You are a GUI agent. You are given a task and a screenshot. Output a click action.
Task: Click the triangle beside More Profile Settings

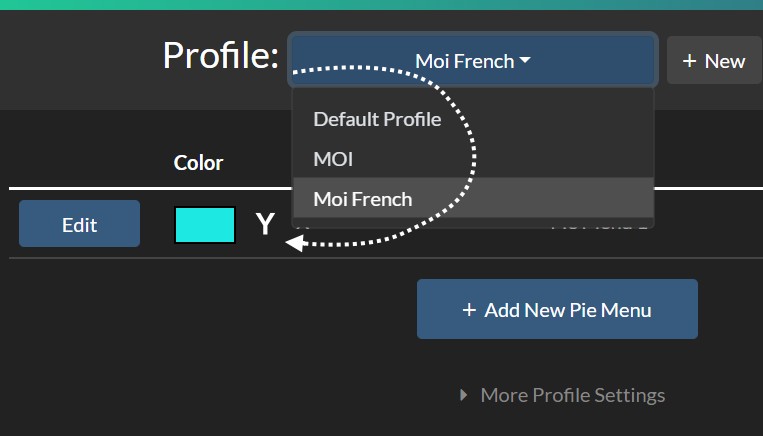pos(463,395)
